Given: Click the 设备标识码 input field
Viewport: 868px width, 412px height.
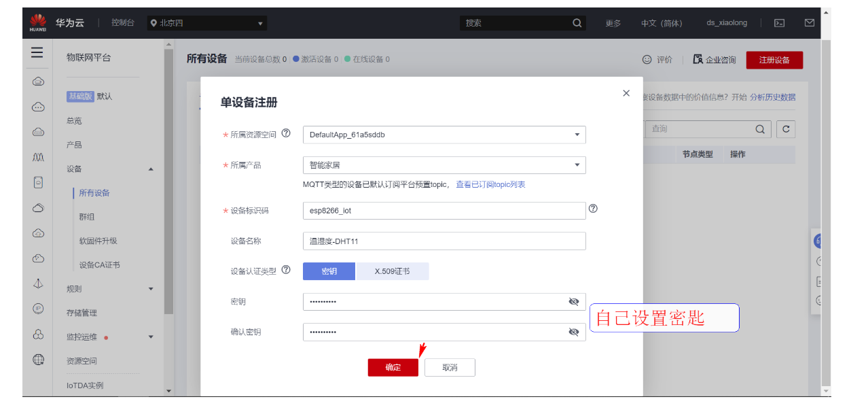Looking at the screenshot, I should pyautogui.click(x=444, y=211).
